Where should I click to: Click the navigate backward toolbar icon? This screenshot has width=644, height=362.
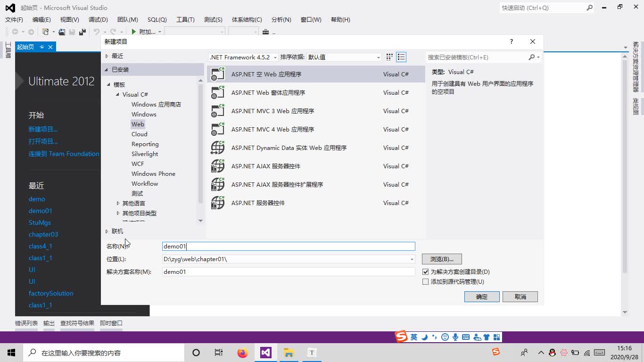coord(15,32)
